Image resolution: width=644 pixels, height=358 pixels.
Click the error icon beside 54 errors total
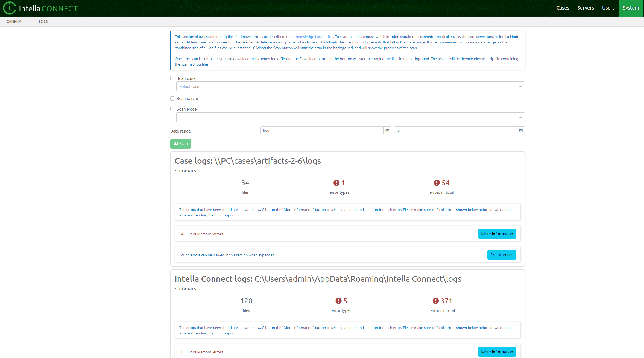point(437,183)
